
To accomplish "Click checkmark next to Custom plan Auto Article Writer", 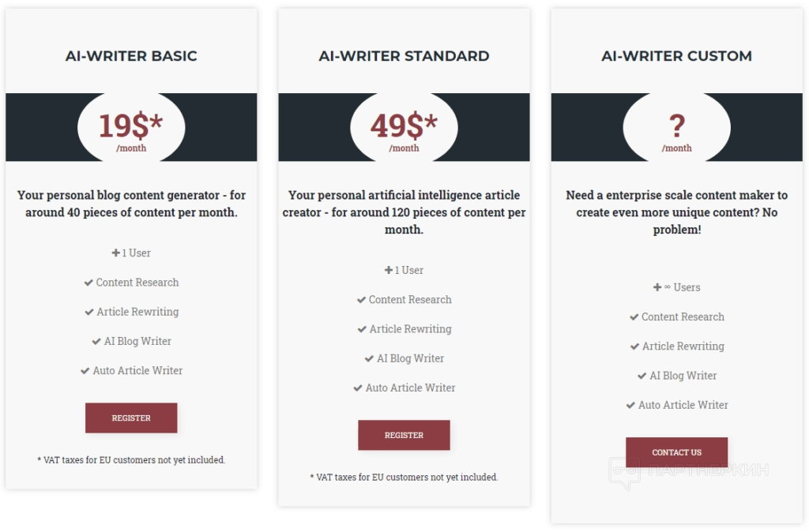I will (x=630, y=405).
